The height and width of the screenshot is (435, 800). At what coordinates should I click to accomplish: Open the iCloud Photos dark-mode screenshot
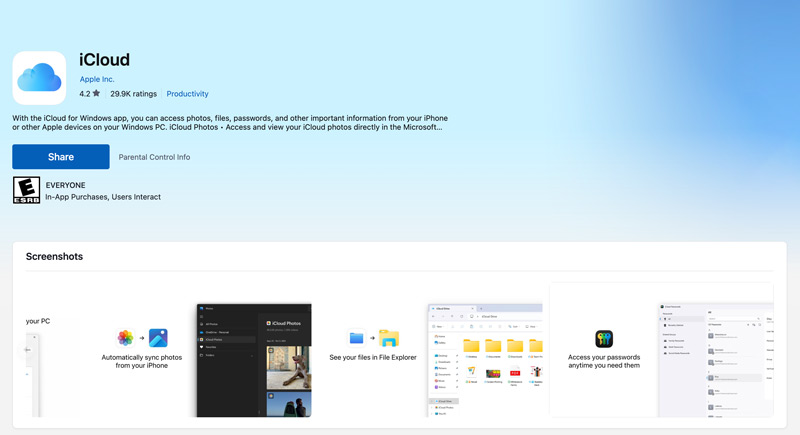point(254,361)
